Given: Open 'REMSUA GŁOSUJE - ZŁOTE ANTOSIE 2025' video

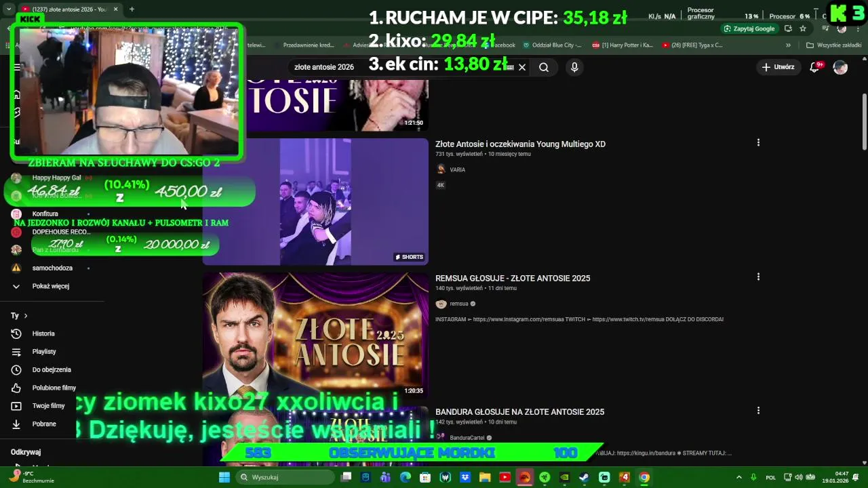Looking at the screenshot, I should click(513, 278).
